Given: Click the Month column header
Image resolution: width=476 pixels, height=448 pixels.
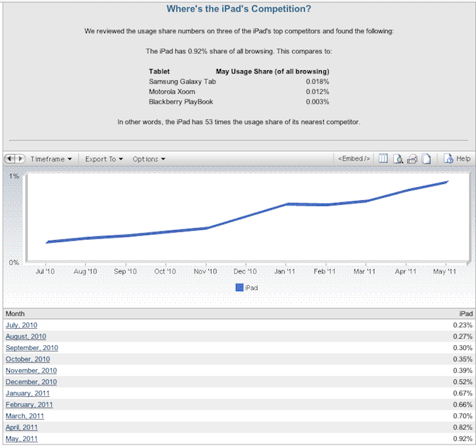Looking at the screenshot, I should [15, 314].
